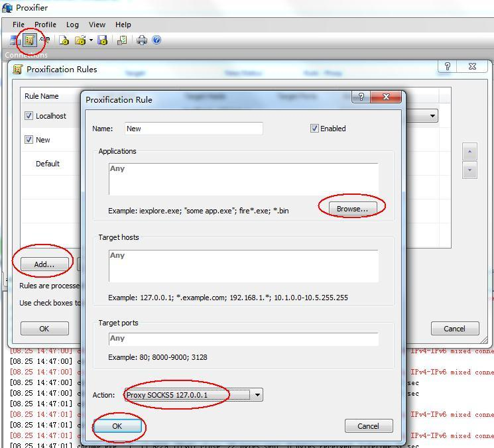Viewport: 494px width, 448px height.
Task: Toggle the Localhost rule checkbox
Action: tap(29, 116)
